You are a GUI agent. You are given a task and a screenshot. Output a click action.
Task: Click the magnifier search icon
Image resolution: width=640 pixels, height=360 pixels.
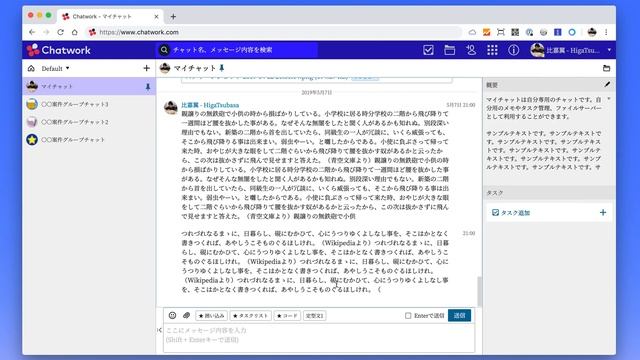point(164,50)
